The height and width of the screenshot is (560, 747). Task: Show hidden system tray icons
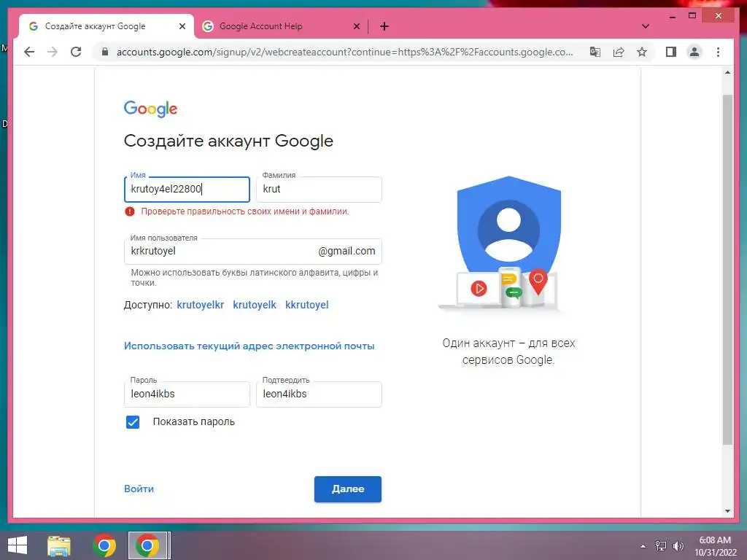643,546
